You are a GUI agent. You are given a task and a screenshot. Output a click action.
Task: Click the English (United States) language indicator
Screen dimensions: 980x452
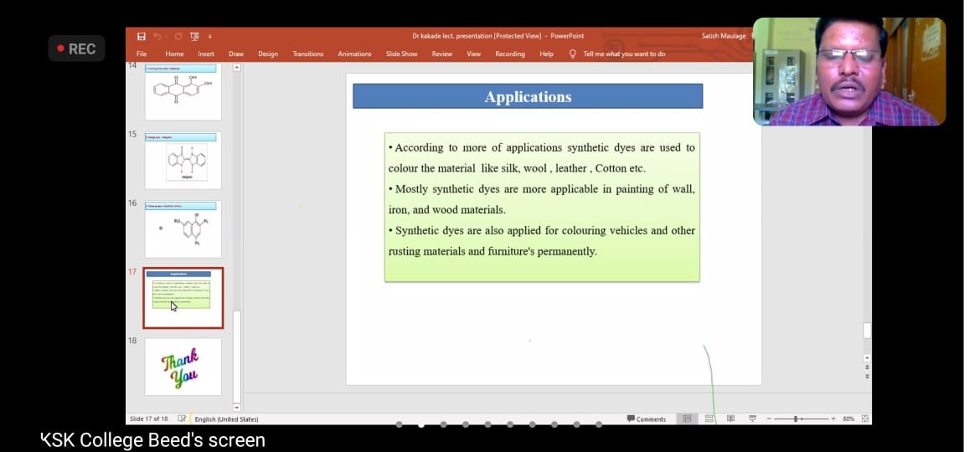tap(226, 419)
